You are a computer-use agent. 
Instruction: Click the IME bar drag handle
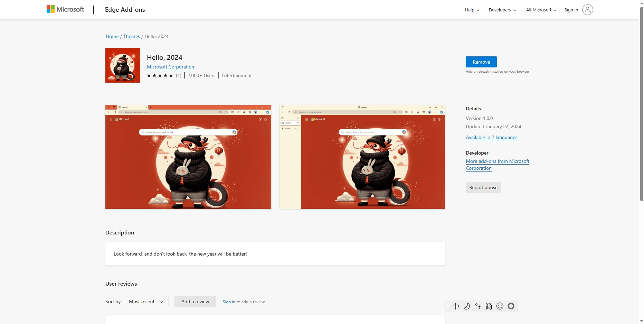(x=447, y=306)
